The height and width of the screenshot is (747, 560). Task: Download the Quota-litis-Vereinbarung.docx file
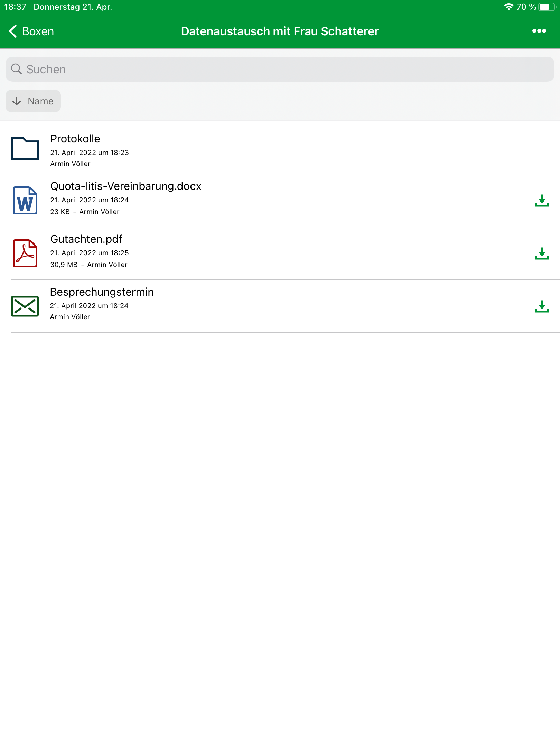(542, 201)
